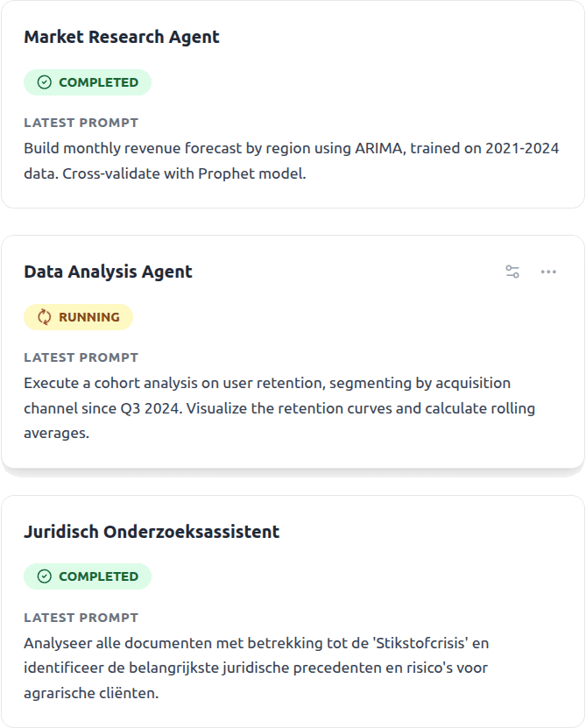Click the ellipsis menu on Data Analysis Agent
Image resolution: width=586 pixels, height=728 pixels.
548,272
